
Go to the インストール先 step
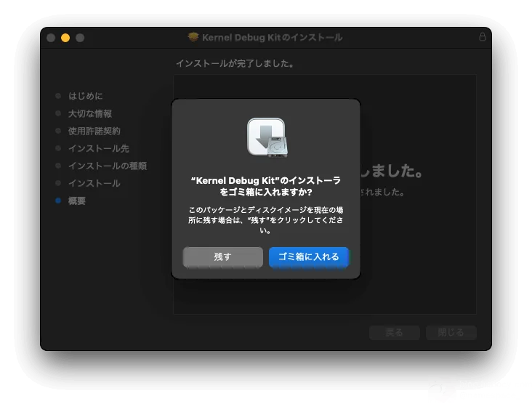tap(98, 148)
